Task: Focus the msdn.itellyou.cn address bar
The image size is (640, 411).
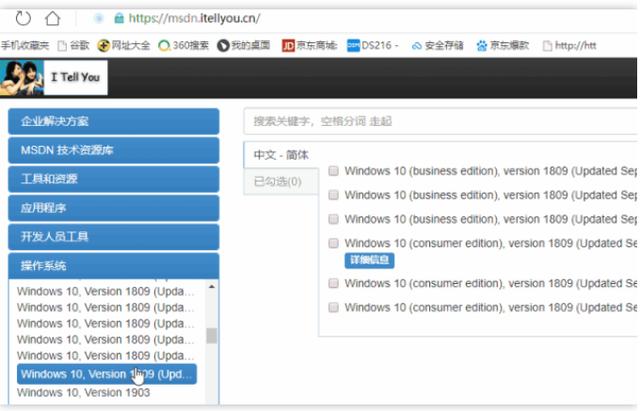Action: tap(194, 18)
